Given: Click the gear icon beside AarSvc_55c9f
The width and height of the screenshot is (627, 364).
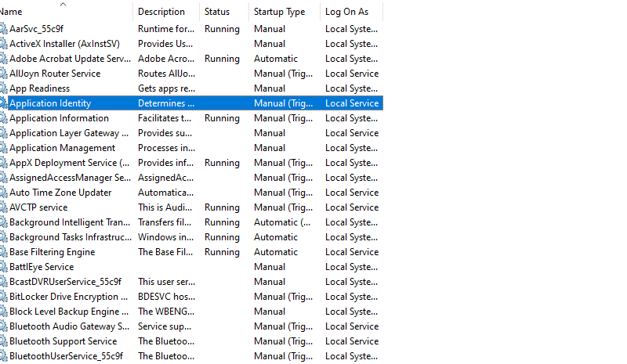Looking at the screenshot, I should tap(3, 29).
